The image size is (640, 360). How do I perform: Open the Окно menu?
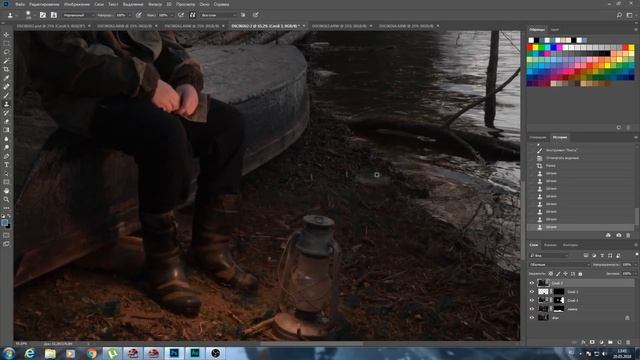click(204, 4)
